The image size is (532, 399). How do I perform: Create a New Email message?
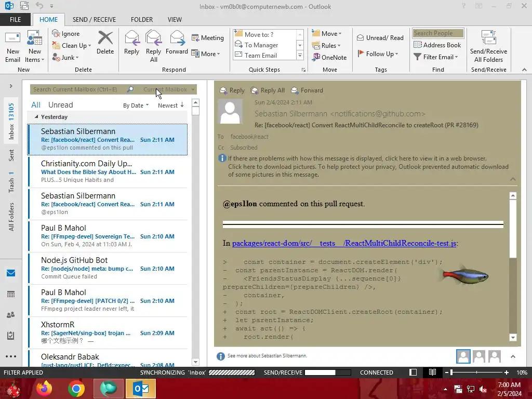coord(12,47)
